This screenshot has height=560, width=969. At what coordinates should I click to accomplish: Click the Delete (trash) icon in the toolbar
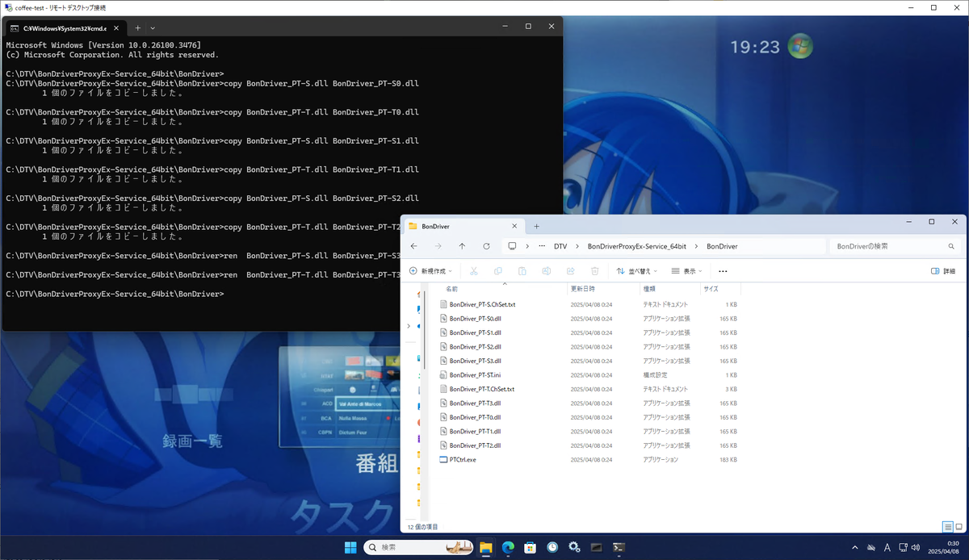tap(595, 271)
